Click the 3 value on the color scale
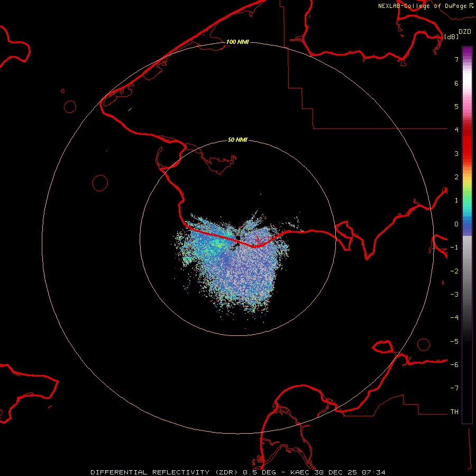 pos(456,153)
